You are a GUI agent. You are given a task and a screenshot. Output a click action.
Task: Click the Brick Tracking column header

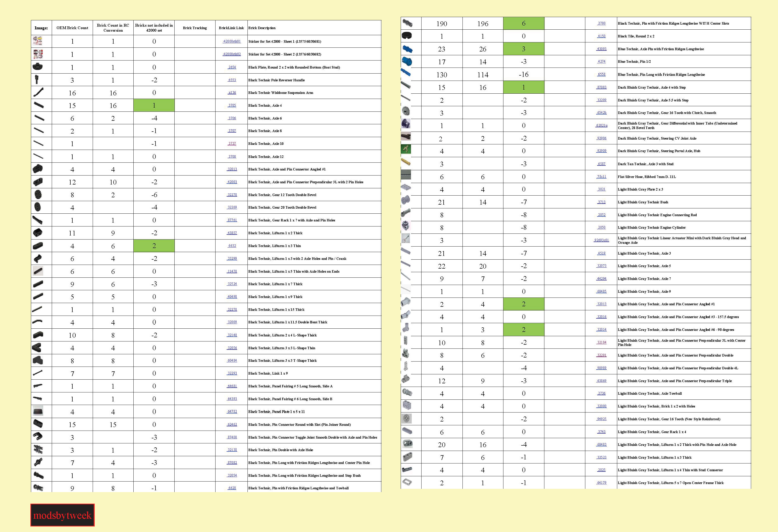195,28
